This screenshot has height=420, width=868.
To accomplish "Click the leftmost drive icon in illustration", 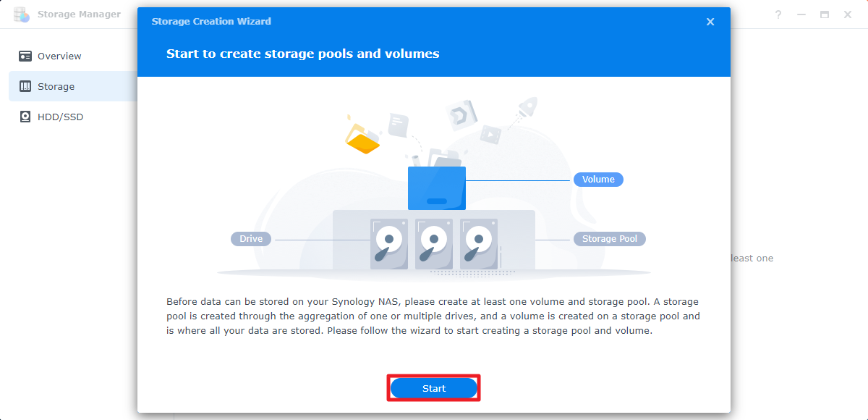I will tap(389, 244).
